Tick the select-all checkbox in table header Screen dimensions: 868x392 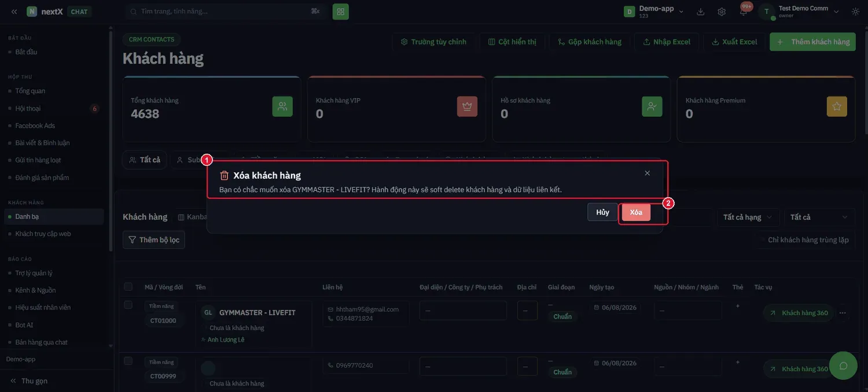click(128, 287)
